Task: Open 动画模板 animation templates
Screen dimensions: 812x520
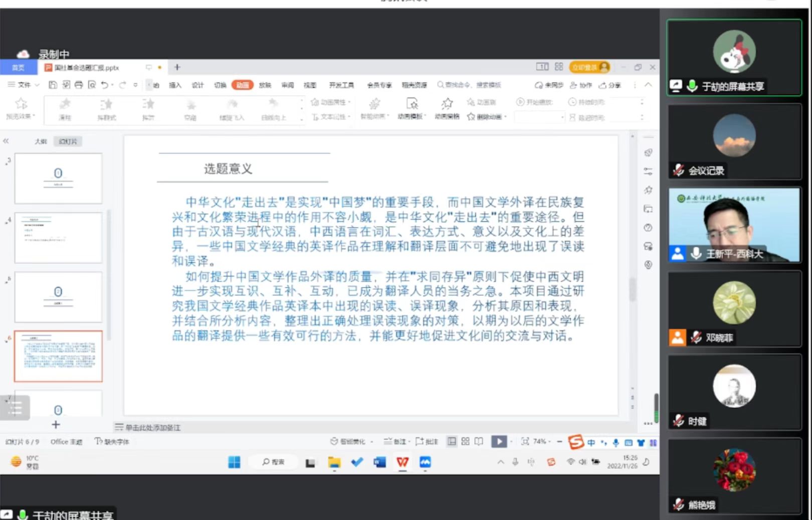Action: 412,108
